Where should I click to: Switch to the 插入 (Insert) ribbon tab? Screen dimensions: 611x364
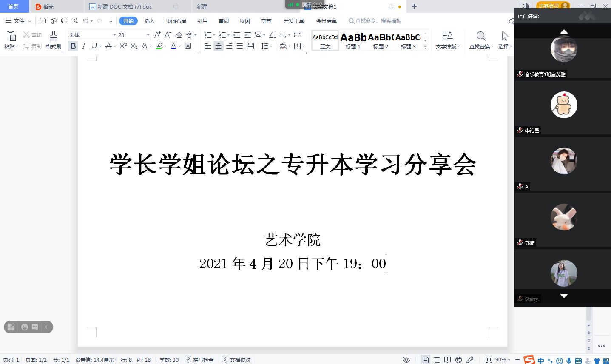point(149,21)
